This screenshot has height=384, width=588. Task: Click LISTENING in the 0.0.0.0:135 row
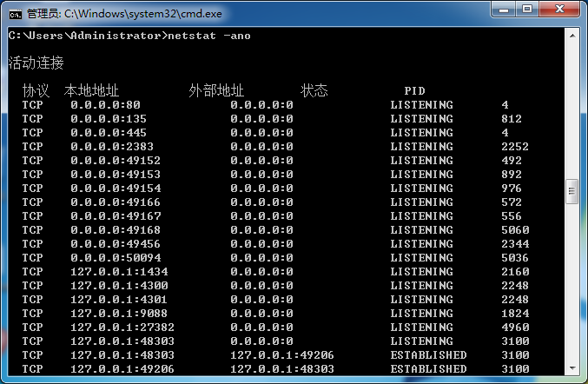[x=421, y=119]
